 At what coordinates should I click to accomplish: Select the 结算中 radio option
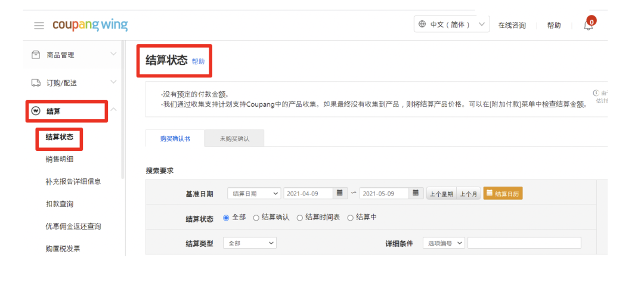351,218
